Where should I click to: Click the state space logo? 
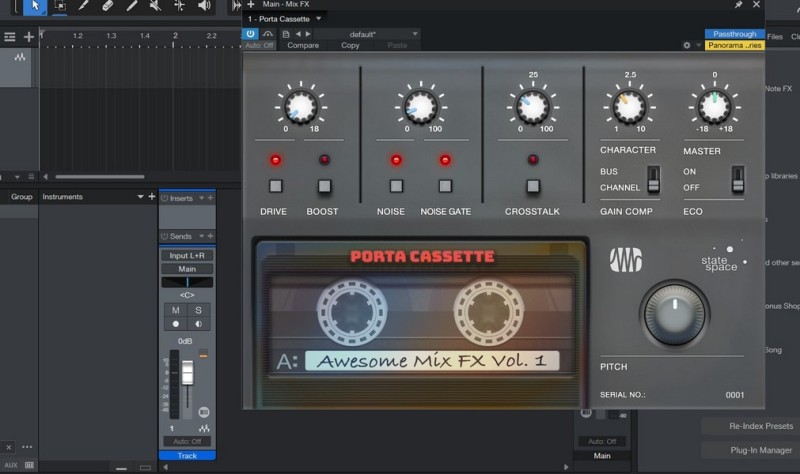(723, 258)
